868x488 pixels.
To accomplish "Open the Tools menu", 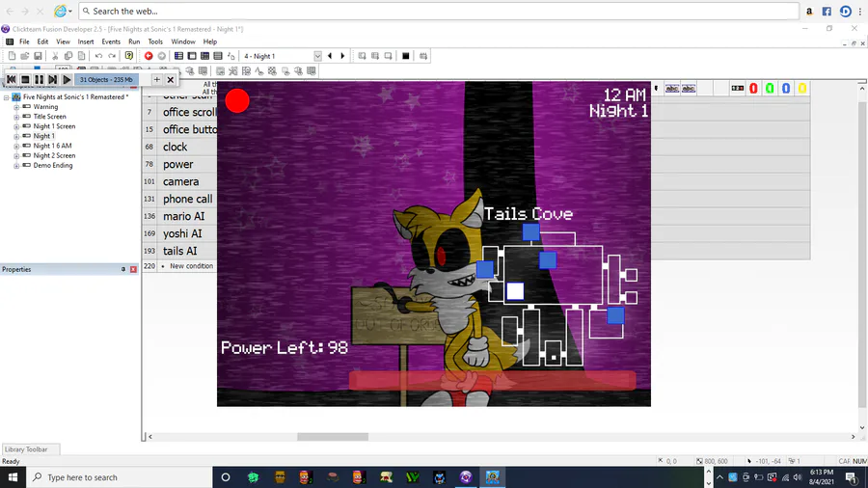I will (155, 41).
